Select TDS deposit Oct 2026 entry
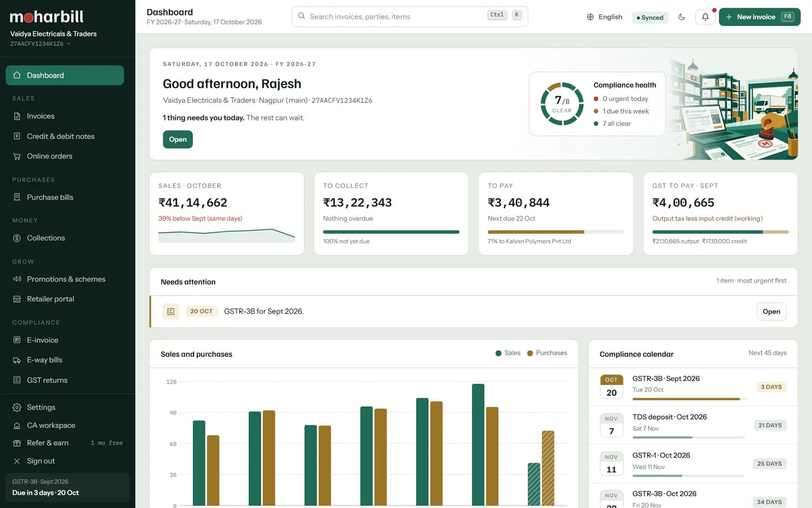 693,425
